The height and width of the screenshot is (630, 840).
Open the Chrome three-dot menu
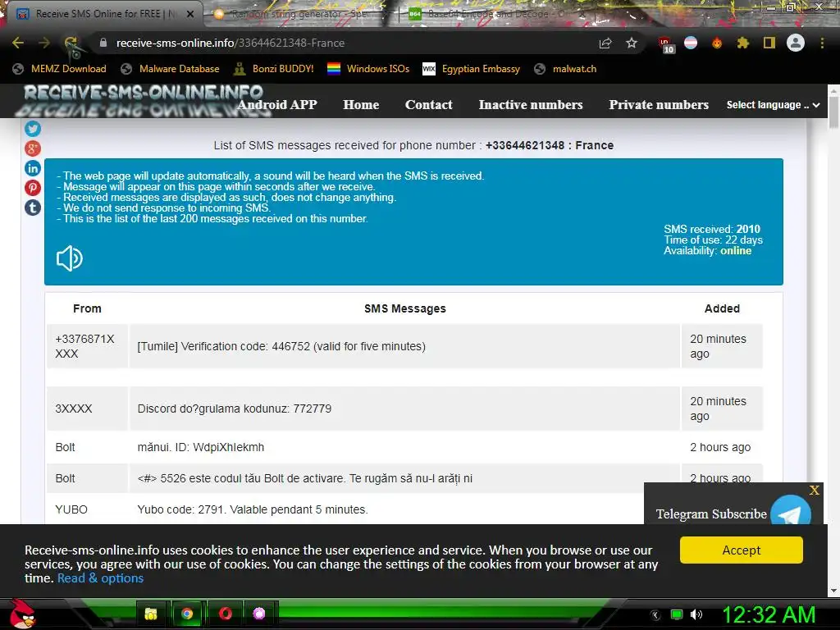point(822,43)
